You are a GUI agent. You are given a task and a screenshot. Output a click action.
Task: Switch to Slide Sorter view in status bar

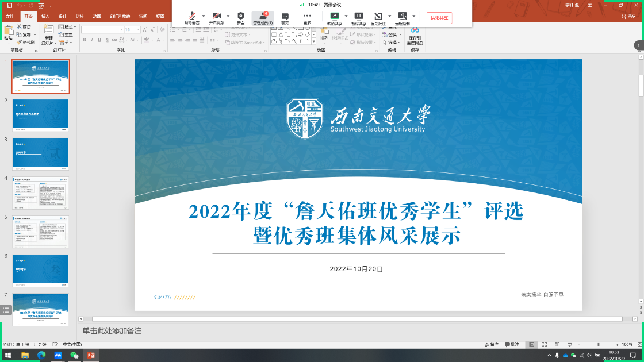click(543, 345)
